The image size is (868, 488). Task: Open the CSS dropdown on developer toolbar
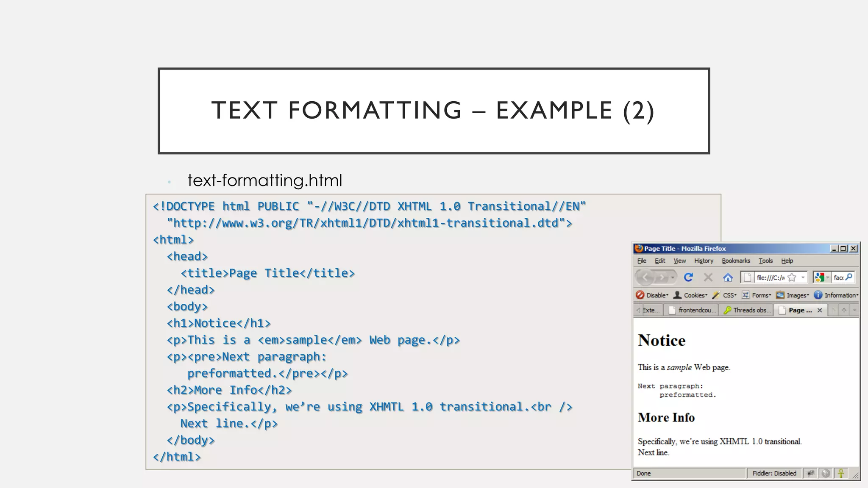(724, 295)
